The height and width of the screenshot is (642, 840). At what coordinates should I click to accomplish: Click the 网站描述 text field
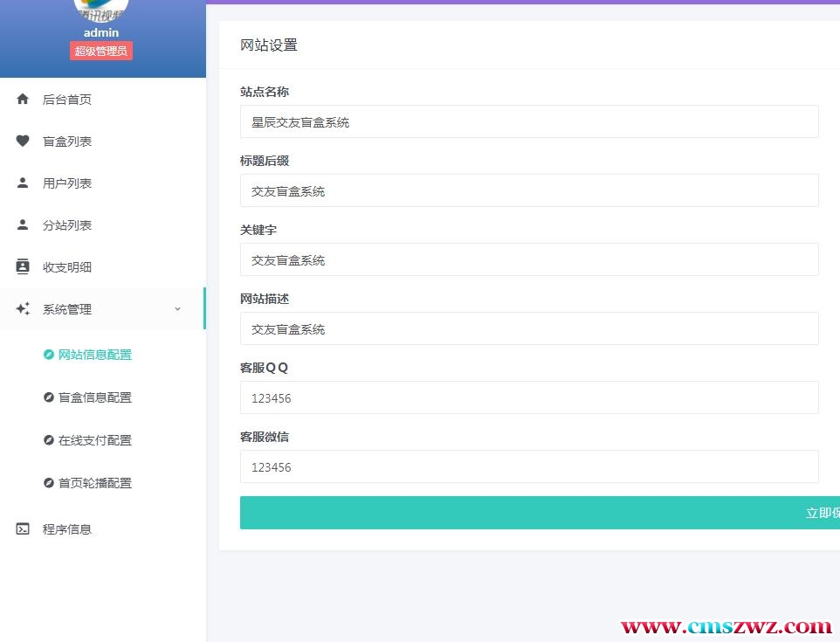(529, 329)
